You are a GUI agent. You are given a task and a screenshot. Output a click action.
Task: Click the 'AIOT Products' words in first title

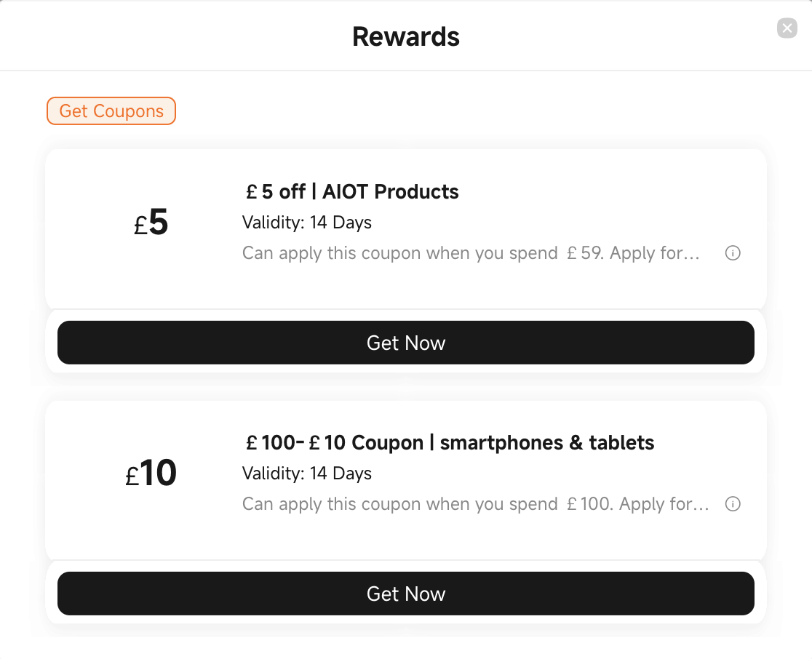tap(391, 191)
